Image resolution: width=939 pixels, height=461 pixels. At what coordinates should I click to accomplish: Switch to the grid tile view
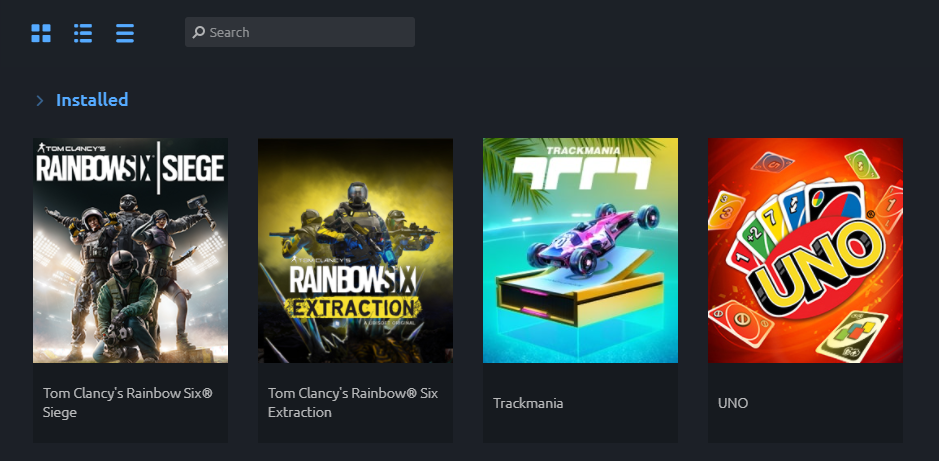click(41, 33)
